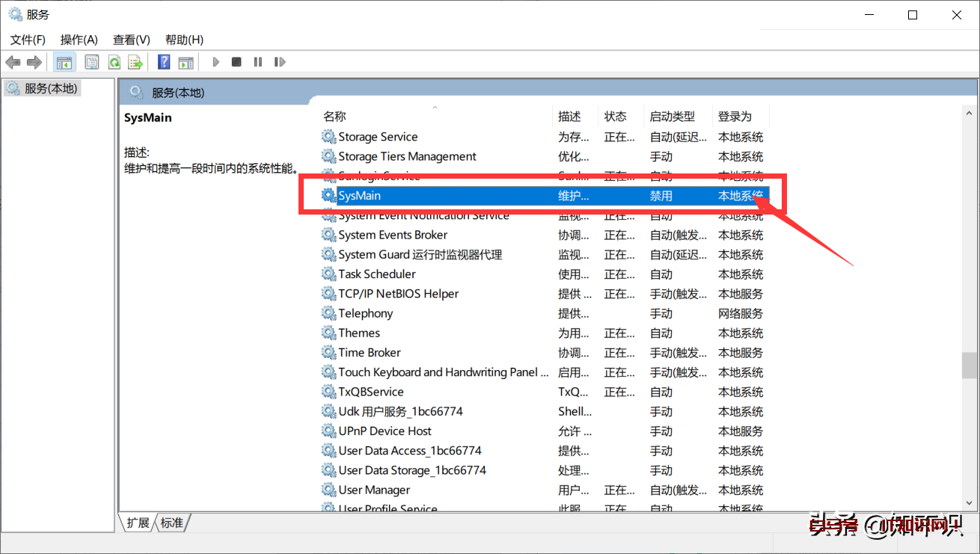Select the 扩展 tab
Viewport: 980px width, 554px height.
[x=137, y=523]
